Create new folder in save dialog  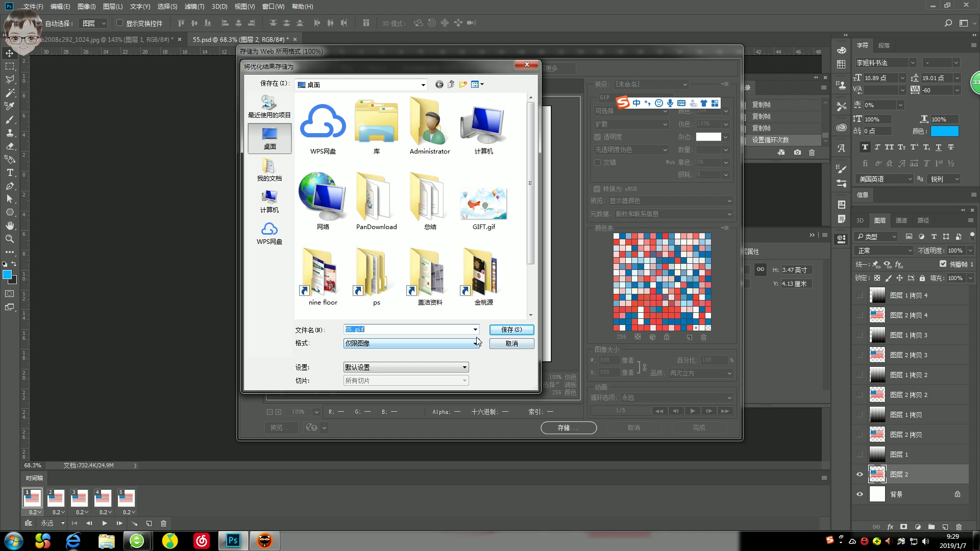point(463,85)
